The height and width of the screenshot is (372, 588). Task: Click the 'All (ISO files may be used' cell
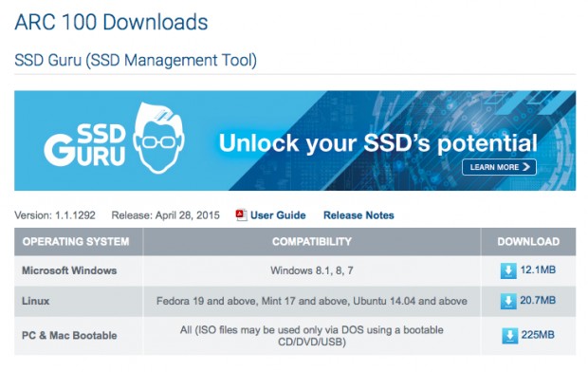point(312,336)
